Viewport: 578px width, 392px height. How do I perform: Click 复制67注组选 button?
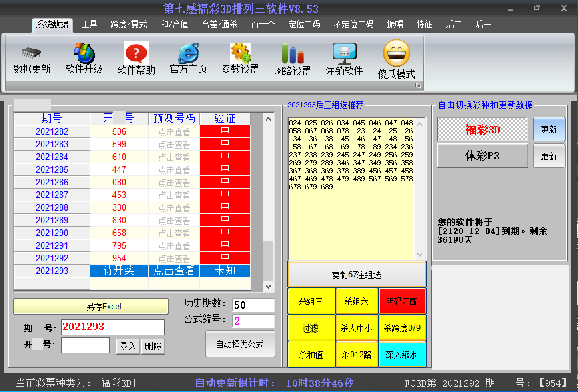(357, 275)
